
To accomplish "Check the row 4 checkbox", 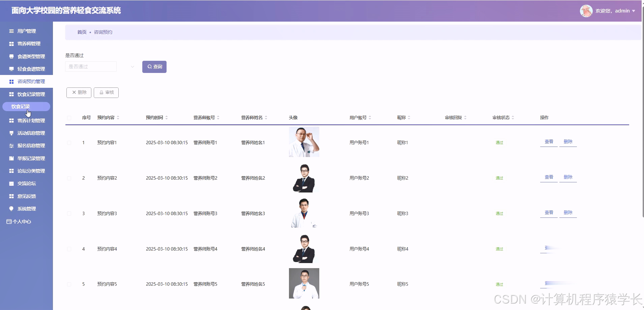I will [69, 249].
